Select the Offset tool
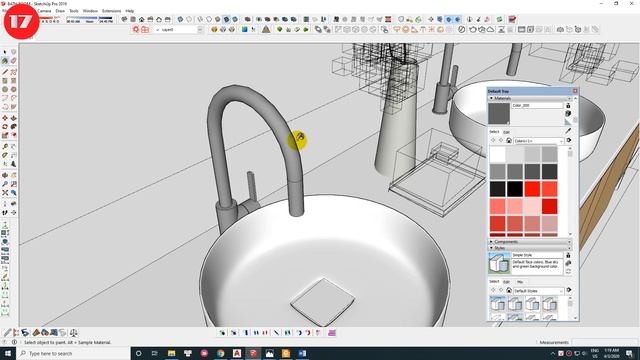The height and width of the screenshot is (360, 640). (13, 135)
